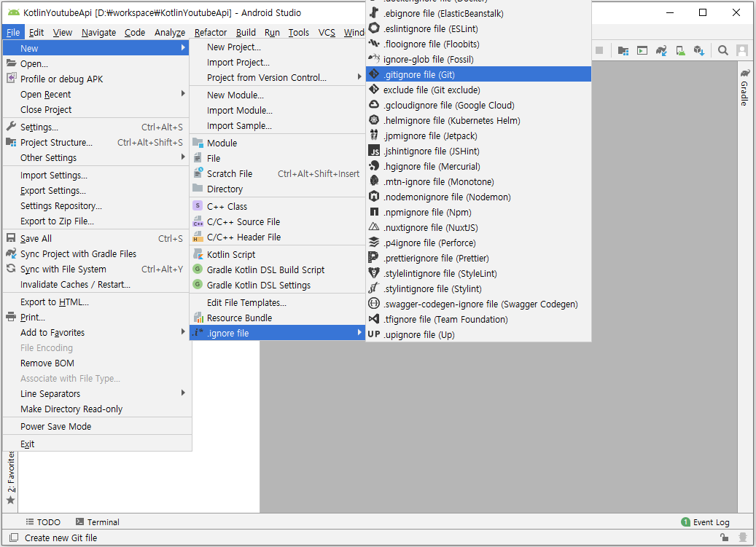
Task: Select Export to Zip File option
Action: (56, 221)
